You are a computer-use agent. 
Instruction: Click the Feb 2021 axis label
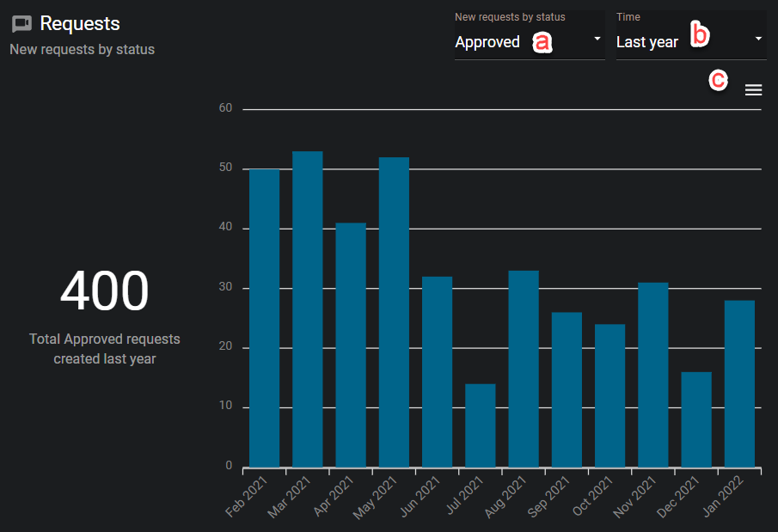point(247,496)
